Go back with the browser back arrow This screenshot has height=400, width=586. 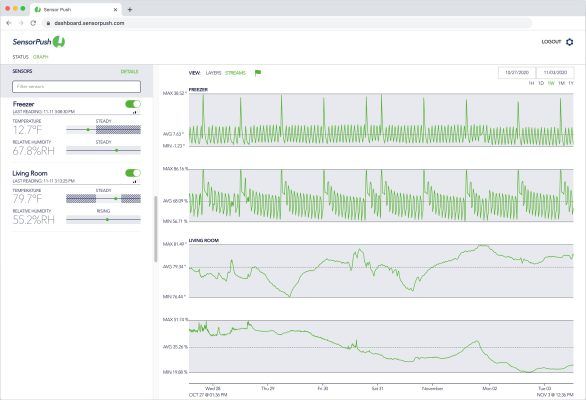click(9, 23)
